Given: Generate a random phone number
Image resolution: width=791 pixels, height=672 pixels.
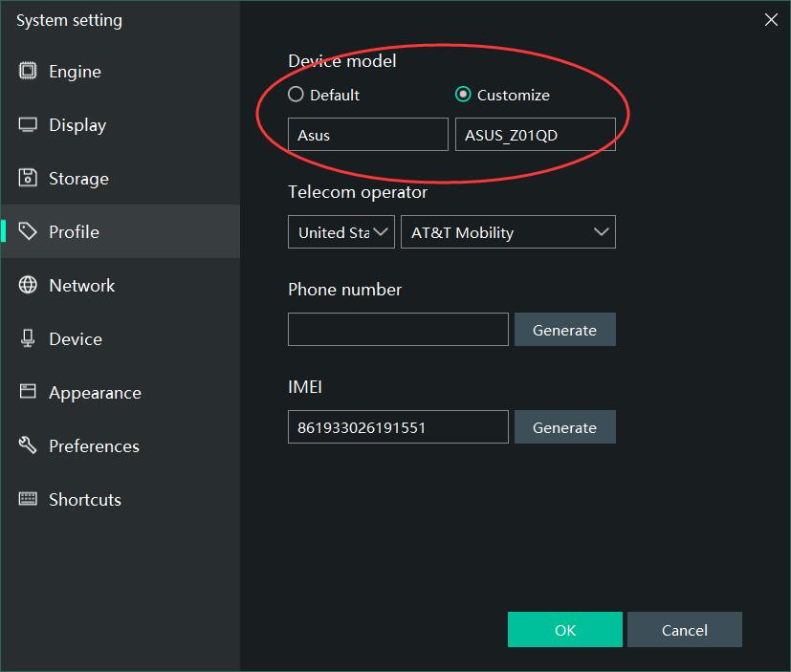Looking at the screenshot, I should 564,330.
